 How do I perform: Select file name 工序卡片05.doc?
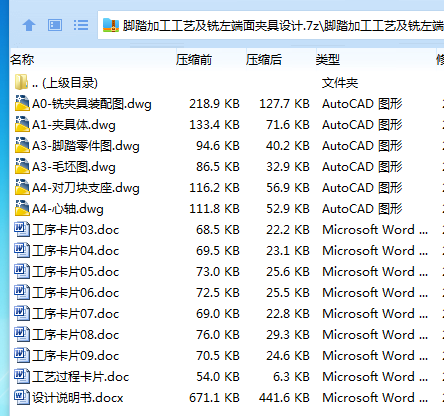76,272
